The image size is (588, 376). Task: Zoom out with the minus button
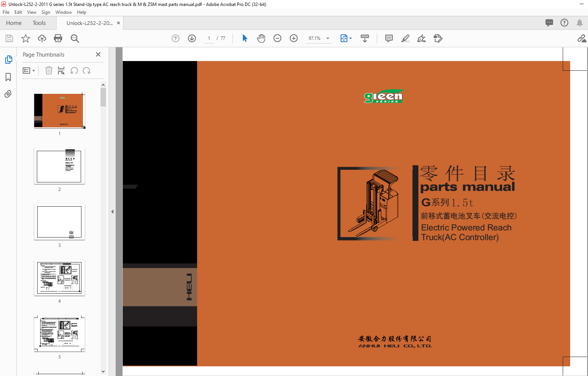[277, 38]
